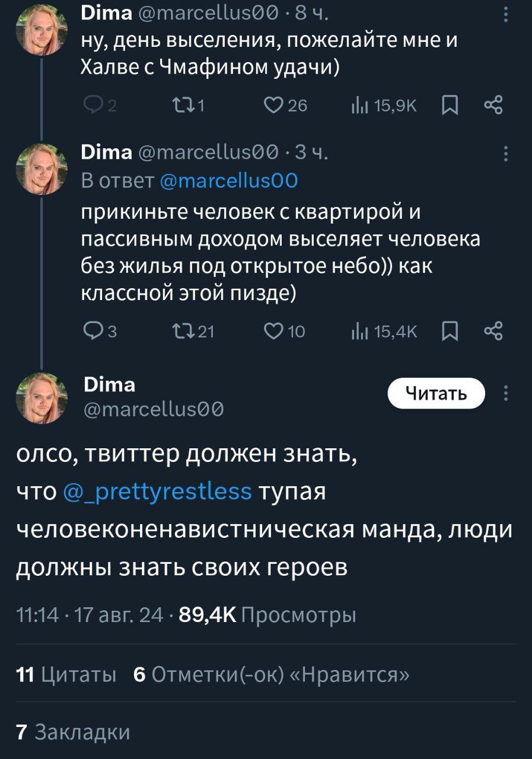
Task: Open the @marcellusOO reply-to link
Action: [x=229, y=181]
